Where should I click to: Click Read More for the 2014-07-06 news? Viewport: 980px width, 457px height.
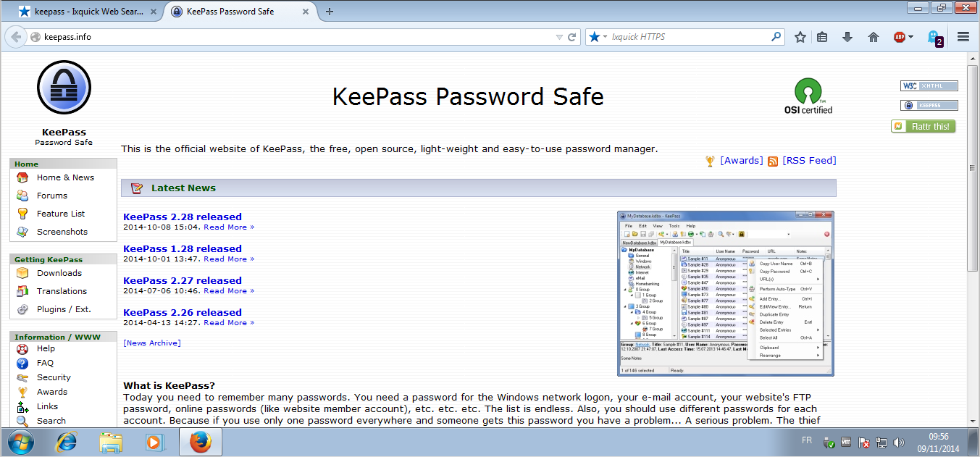[229, 291]
